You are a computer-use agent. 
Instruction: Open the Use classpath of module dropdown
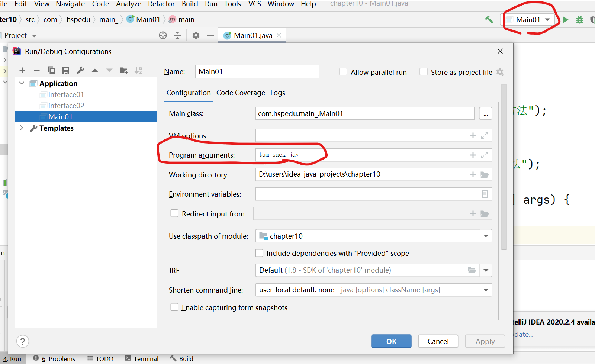(x=485, y=236)
